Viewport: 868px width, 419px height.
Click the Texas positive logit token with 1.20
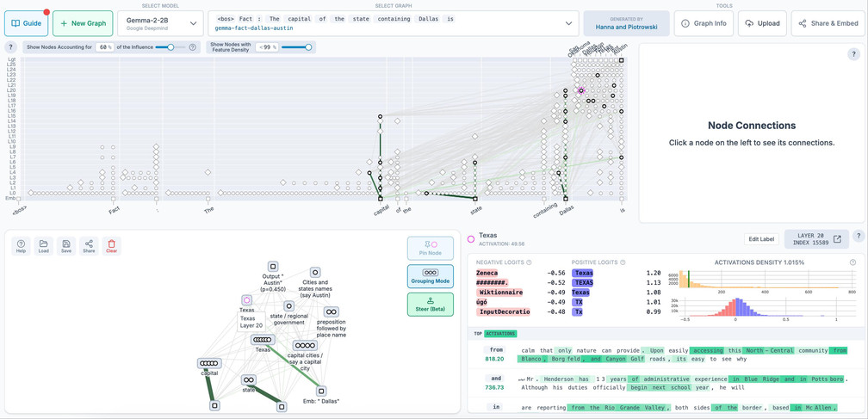point(584,273)
